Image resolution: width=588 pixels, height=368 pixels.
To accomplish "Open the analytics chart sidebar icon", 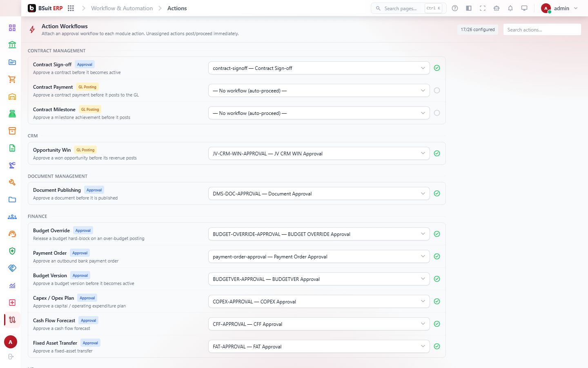I will click(x=12, y=285).
